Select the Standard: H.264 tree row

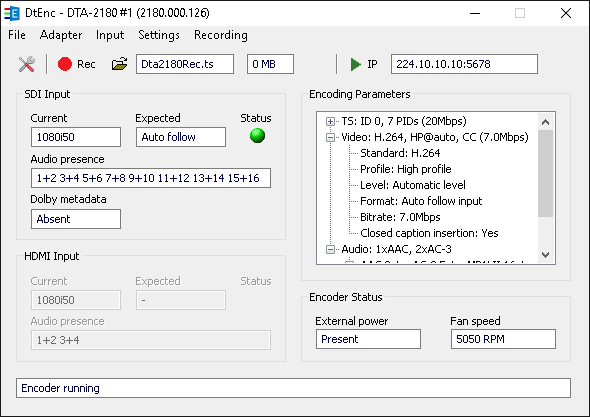[400, 153]
